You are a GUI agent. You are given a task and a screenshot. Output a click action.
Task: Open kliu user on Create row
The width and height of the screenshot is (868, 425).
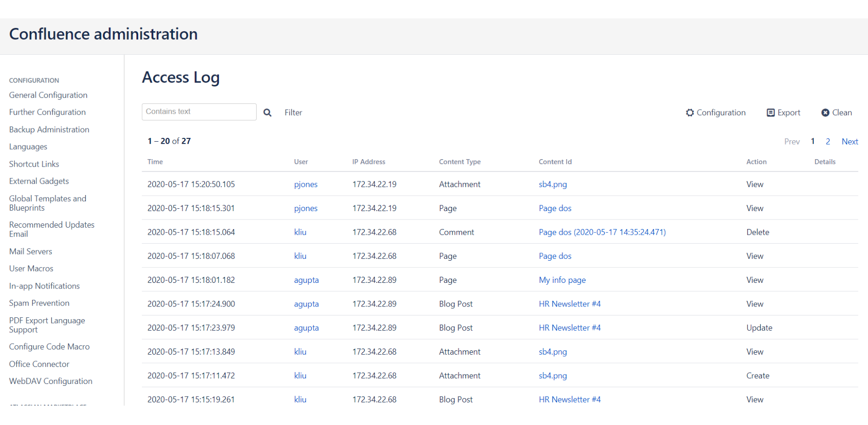(x=300, y=375)
